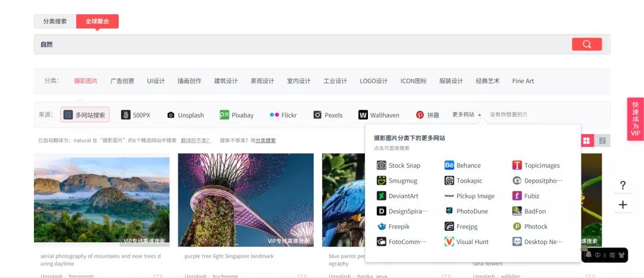Select the UI设计 category
Image resolution: width=644 pixels, height=278 pixels.
(x=156, y=81)
